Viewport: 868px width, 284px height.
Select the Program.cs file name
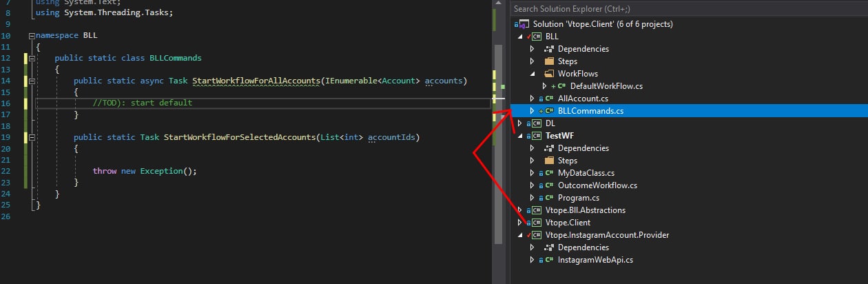click(x=579, y=198)
